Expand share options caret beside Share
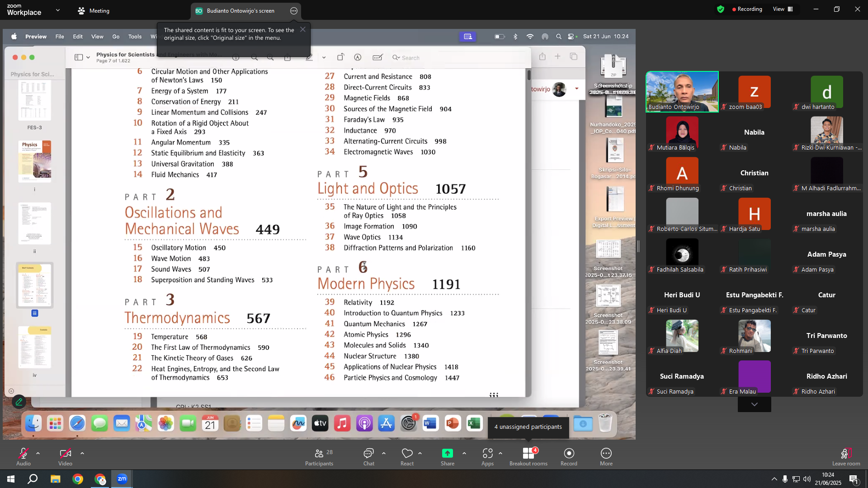The height and width of the screenshot is (488, 868). (464, 453)
